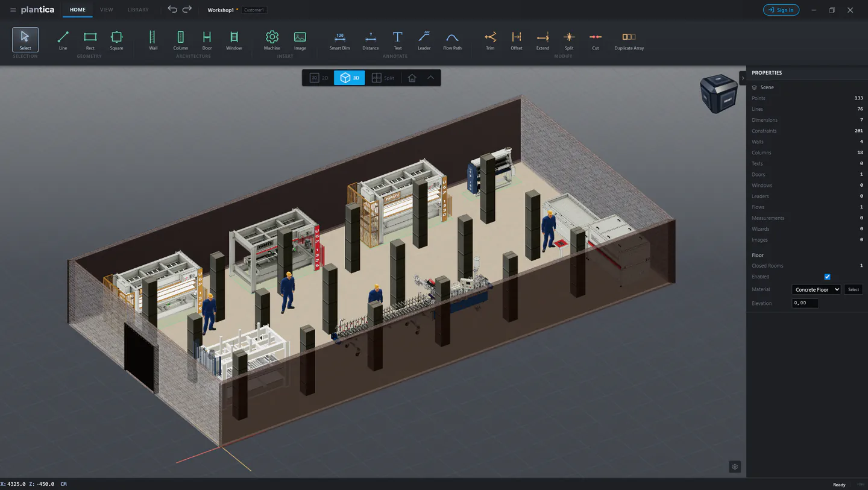868x490 pixels.
Task: Open the HOME ribbon tab
Action: 78,10
